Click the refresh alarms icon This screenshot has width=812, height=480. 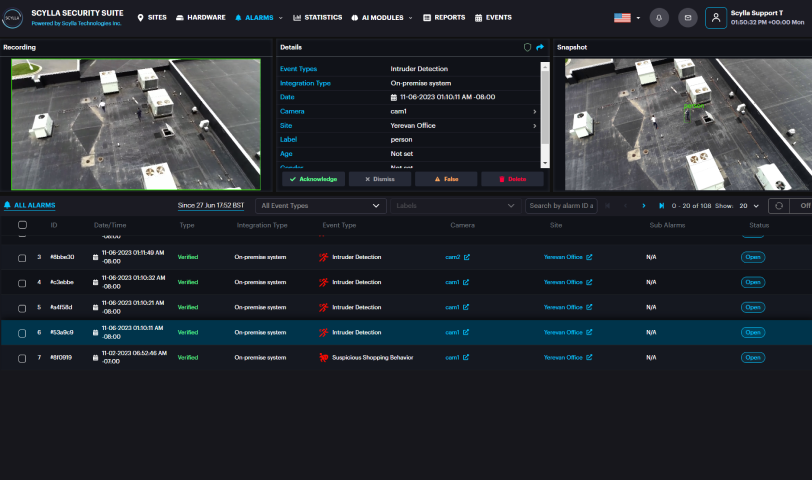[779, 206]
